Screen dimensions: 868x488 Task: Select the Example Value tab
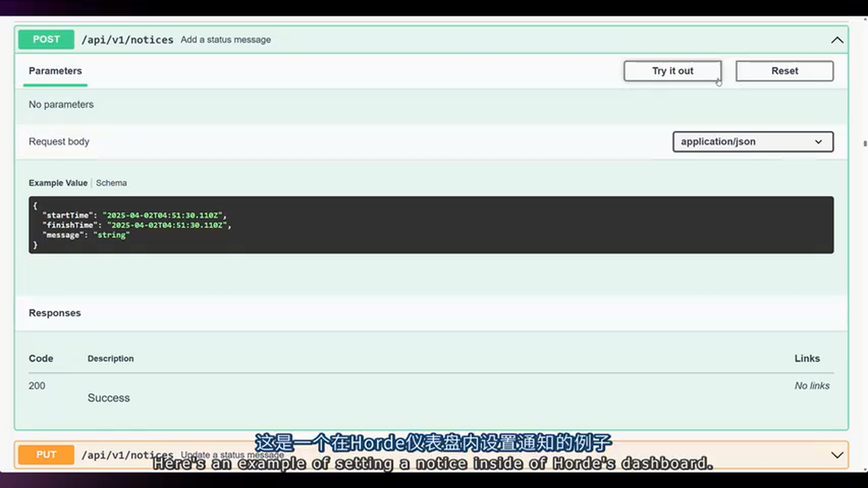point(58,183)
